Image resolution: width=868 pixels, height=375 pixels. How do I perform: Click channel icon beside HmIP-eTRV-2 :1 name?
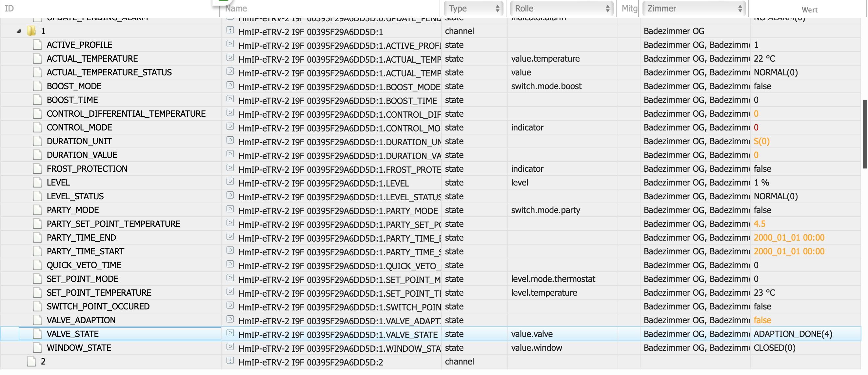(x=230, y=30)
